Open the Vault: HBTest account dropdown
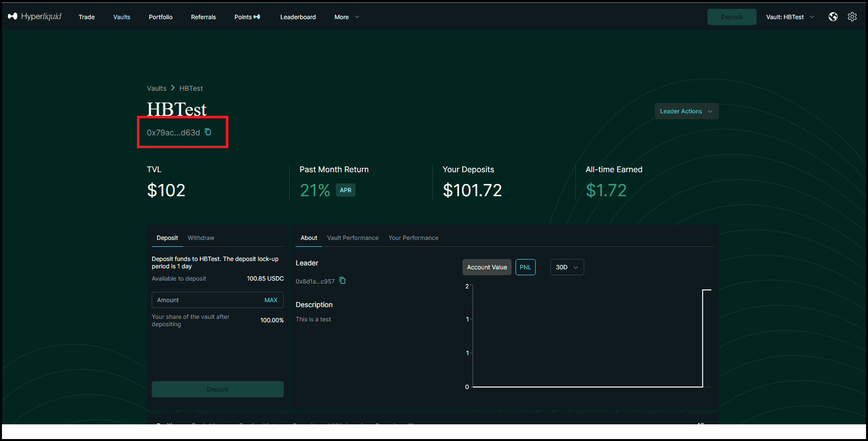868x441 pixels. pyautogui.click(x=790, y=17)
